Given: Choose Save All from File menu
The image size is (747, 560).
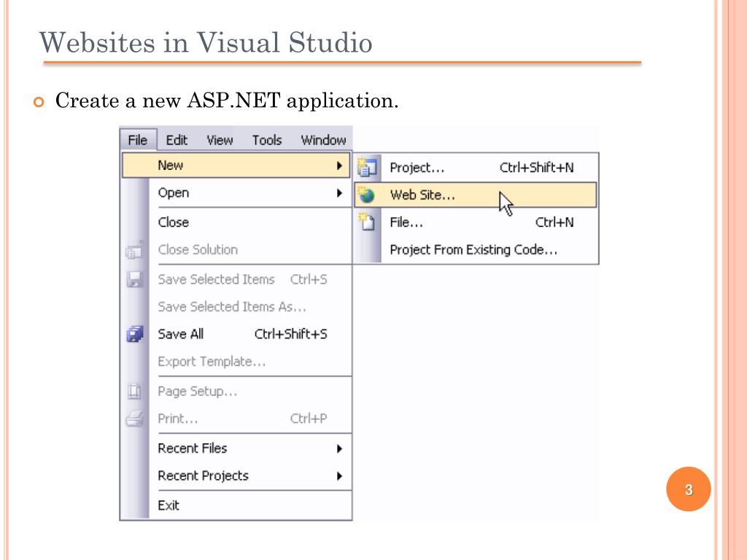Looking at the screenshot, I should [236, 334].
